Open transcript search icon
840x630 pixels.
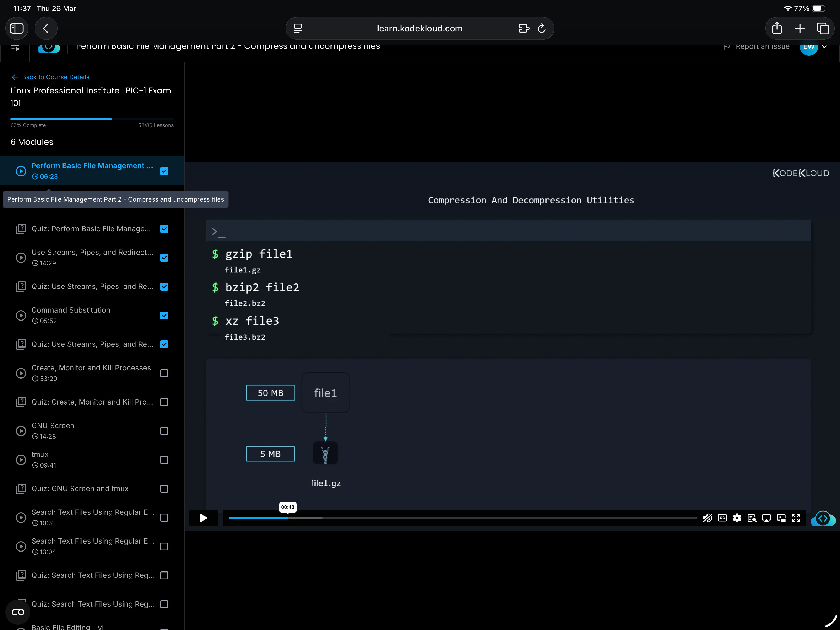[752, 518]
